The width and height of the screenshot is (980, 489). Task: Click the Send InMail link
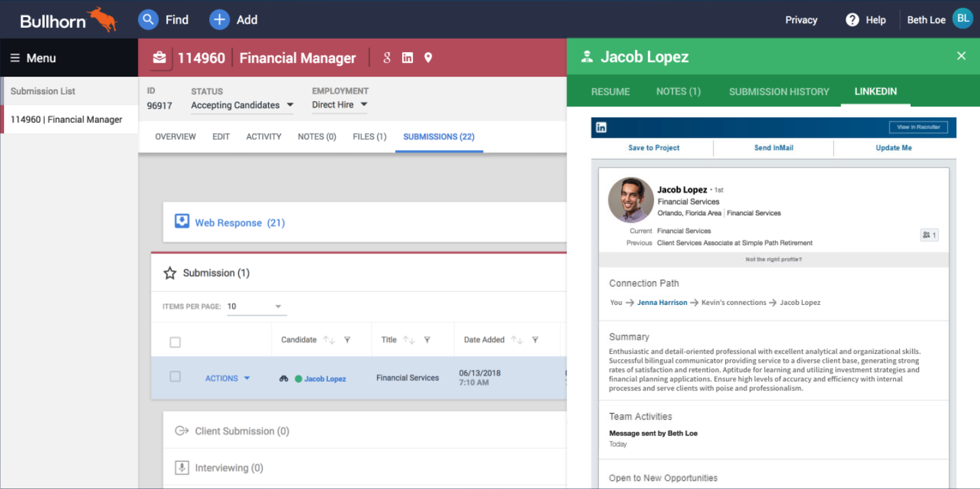coord(774,147)
